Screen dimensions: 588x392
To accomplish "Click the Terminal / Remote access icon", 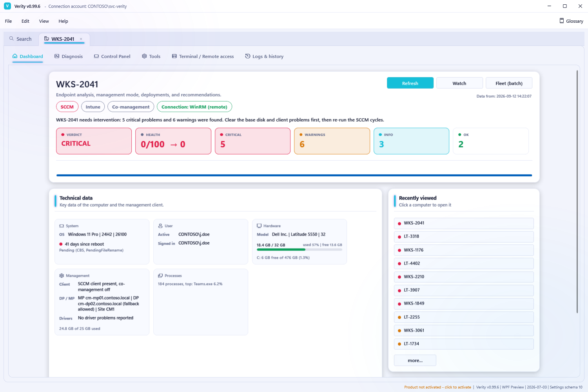I will click(x=174, y=56).
